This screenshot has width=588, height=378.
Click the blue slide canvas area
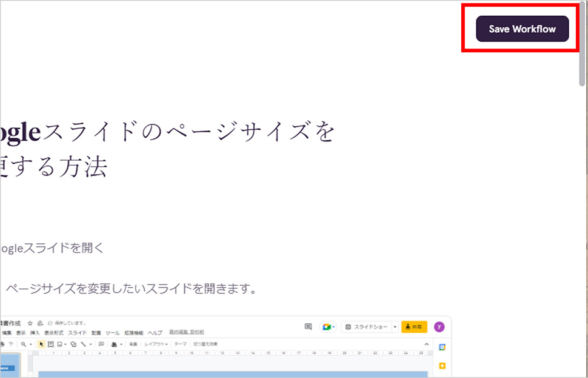coord(233,374)
